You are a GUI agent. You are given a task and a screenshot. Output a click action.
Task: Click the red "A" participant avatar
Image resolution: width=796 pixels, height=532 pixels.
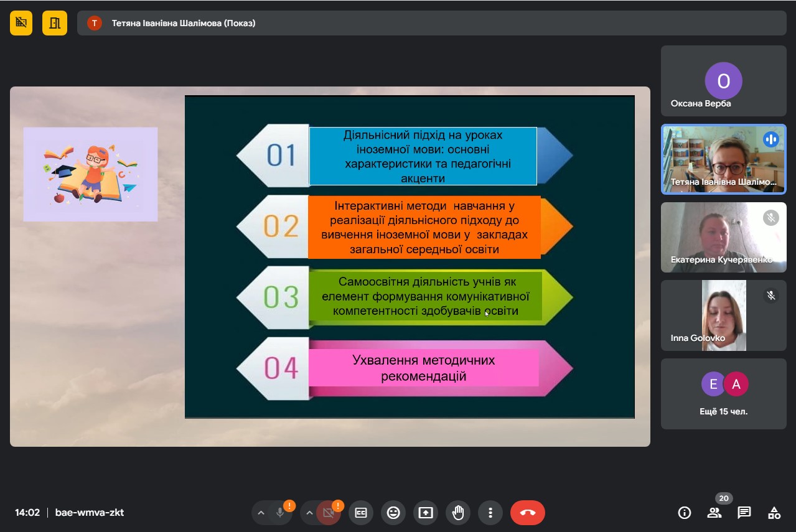coord(736,384)
